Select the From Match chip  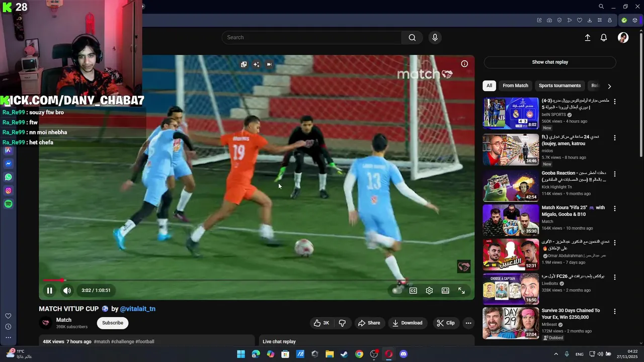515,85
